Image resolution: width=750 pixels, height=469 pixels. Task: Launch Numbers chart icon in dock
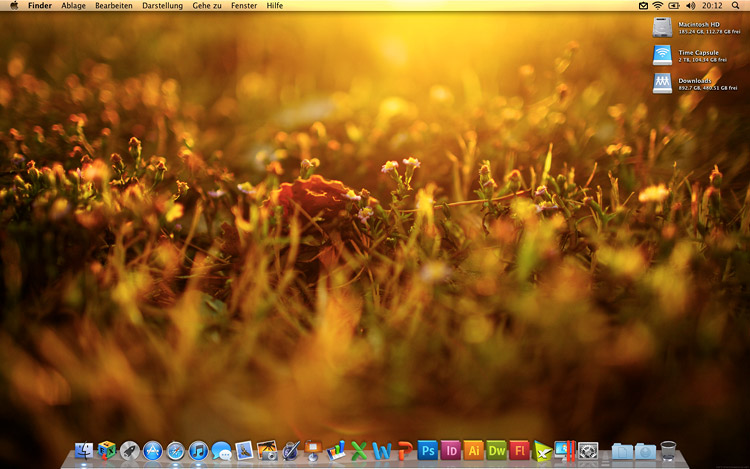[336, 450]
